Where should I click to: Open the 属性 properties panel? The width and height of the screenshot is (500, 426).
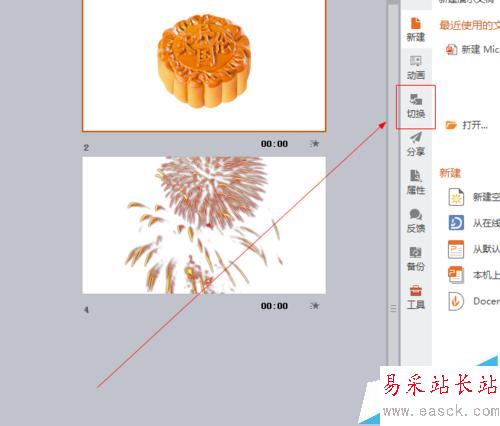pyautogui.click(x=416, y=182)
